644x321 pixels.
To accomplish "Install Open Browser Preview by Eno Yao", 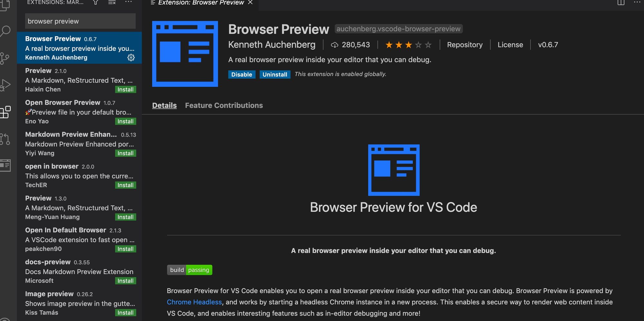I will (x=126, y=121).
